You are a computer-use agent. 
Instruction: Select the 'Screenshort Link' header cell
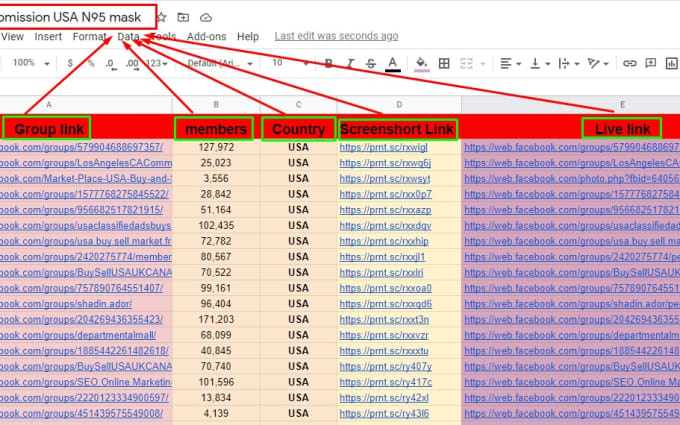pyautogui.click(x=399, y=128)
